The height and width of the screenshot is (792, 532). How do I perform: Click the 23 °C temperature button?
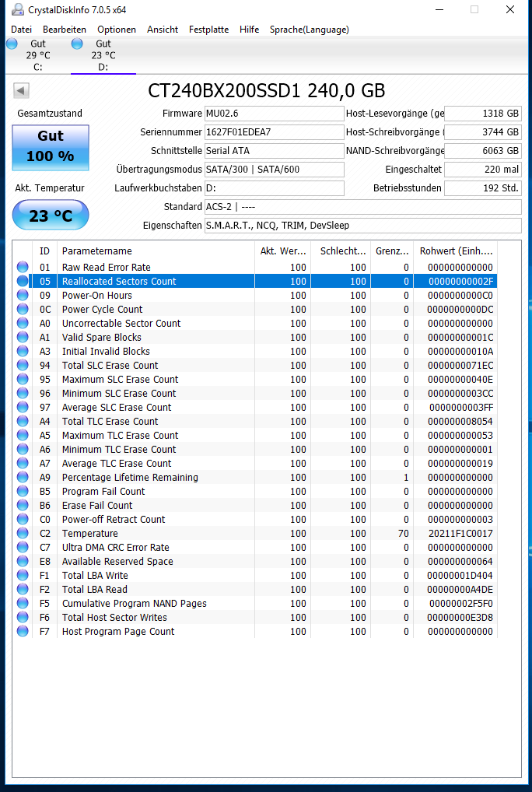[51, 216]
